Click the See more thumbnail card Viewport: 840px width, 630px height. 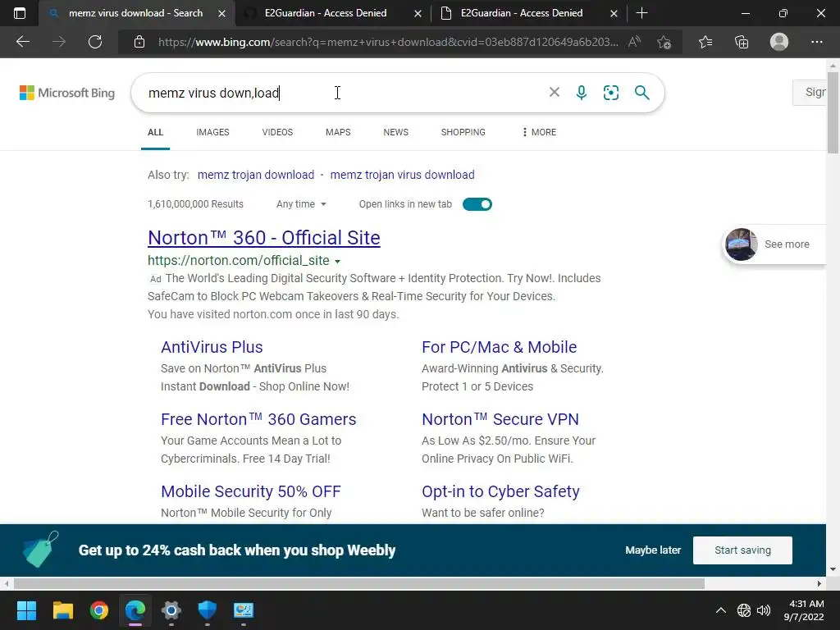tap(774, 244)
